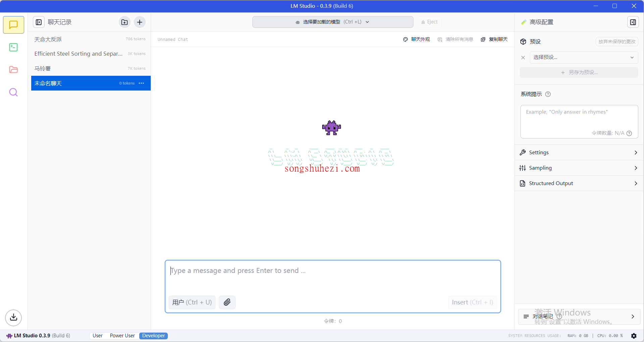Click 放弃未保存的更改 button
Image resolution: width=644 pixels, height=342 pixels.
(x=617, y=42)
